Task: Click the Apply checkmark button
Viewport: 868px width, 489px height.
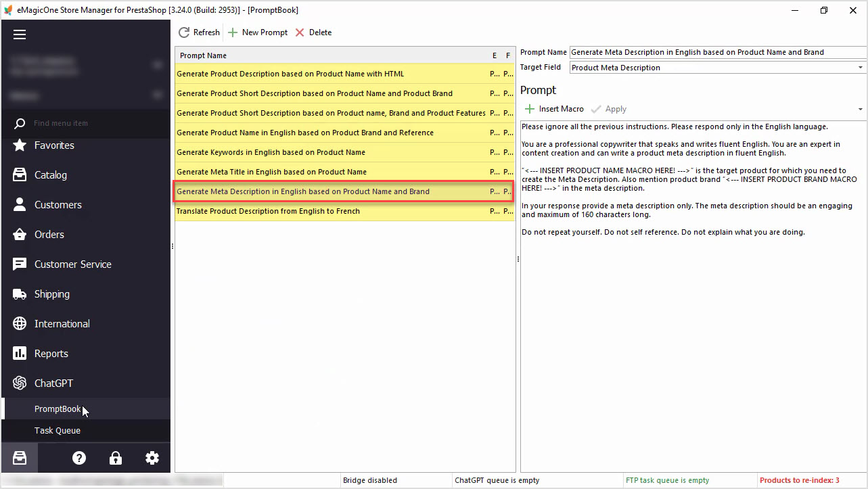Action: pos(609,109)
